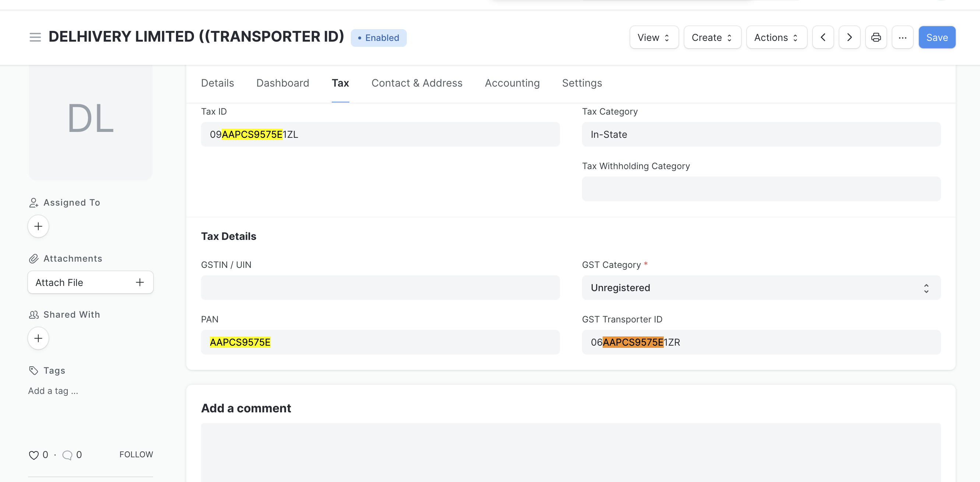Change GST Category from Unregistered

click(761, 287)
